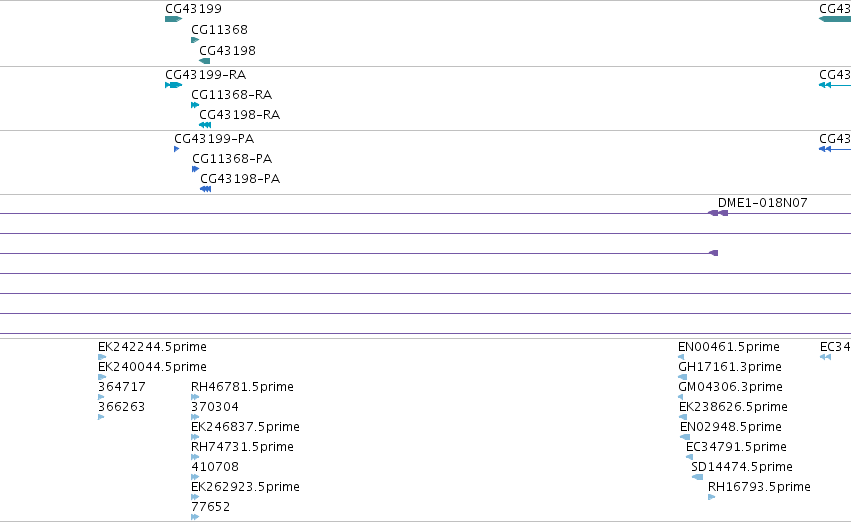Screen dimensions: 851x522
Task: Click the CG43199 gene arrow glyph
Action: (174, 19)
